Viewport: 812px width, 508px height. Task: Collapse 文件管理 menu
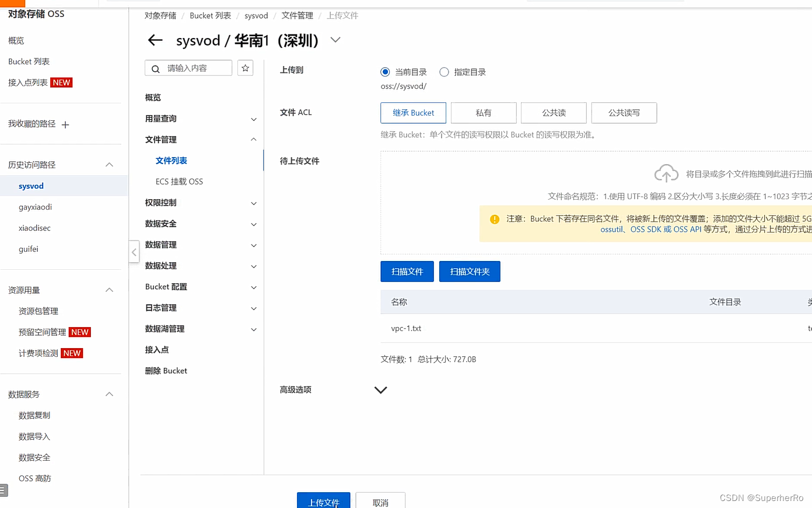(x=254, y=140)
